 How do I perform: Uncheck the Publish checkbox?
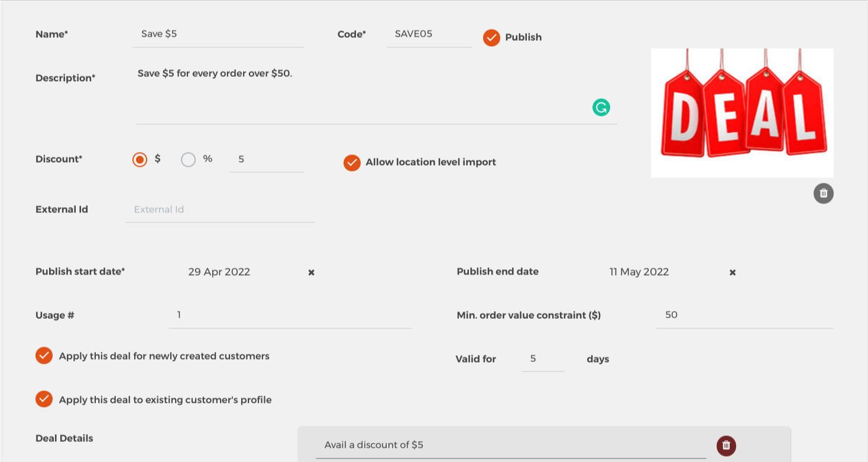pyautogui.click(x=491, y=37)
